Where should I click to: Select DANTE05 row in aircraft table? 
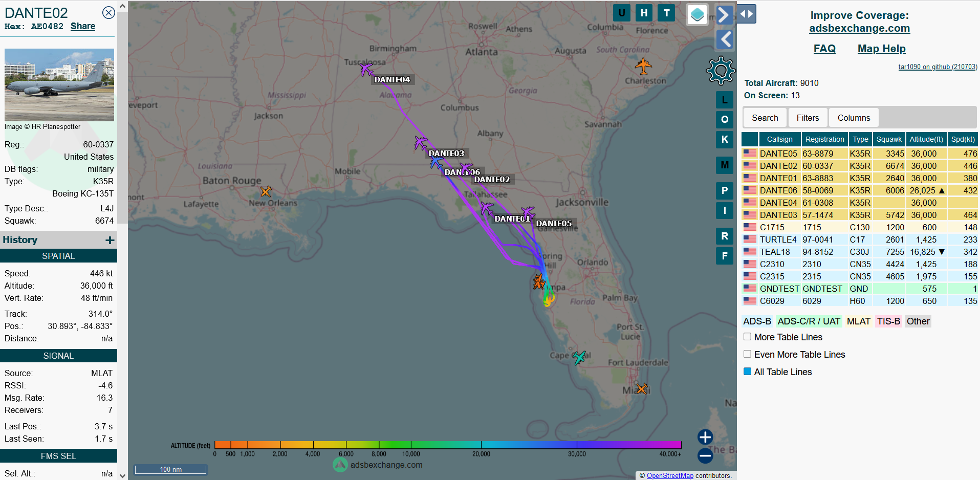(x=860, y=154)
